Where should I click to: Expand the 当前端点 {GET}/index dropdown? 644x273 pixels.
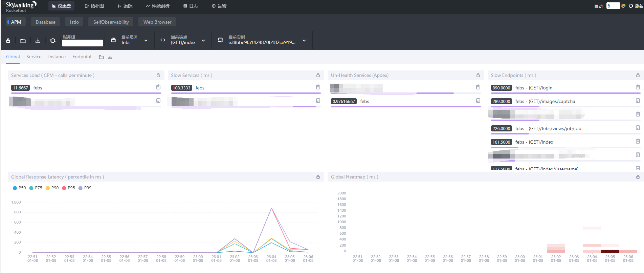point(203,41)
